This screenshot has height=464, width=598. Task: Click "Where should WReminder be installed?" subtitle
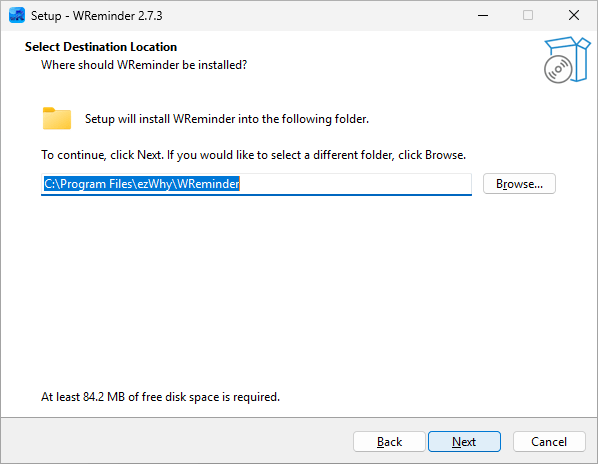click(144, 65)
